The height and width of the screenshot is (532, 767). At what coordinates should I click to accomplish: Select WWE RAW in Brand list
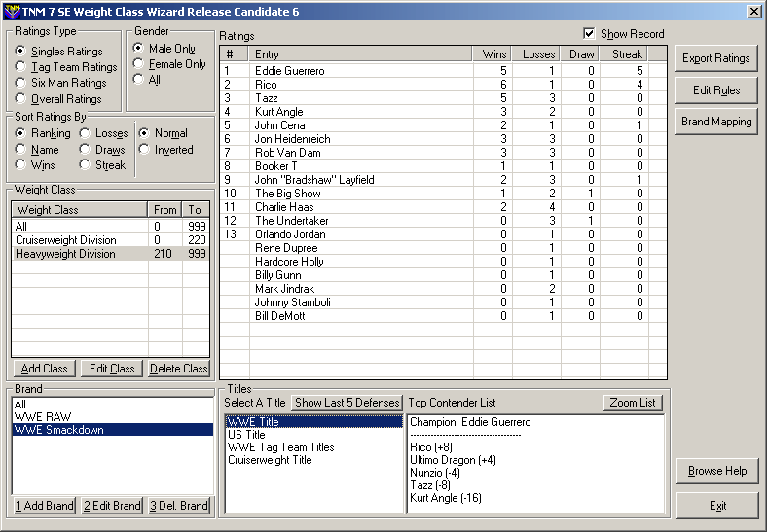click(x=38, y=416)
